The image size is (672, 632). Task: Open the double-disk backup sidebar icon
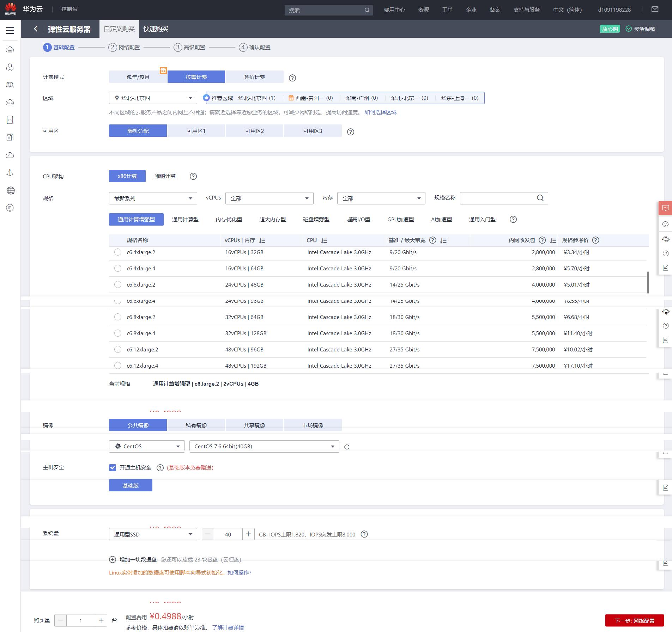click(10, 137)
